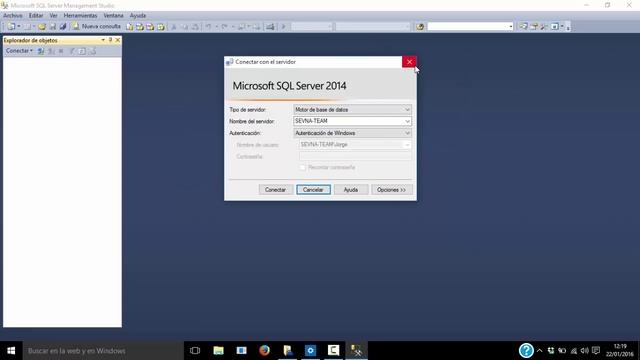Viewport: 640px width, 360px height.
Task: Close the Conectar con el servidor dialog
Action: pyautogui.click(x=409, y=62)
